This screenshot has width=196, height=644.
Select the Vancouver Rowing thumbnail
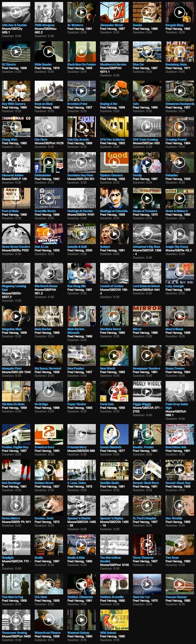pos(16,620)
